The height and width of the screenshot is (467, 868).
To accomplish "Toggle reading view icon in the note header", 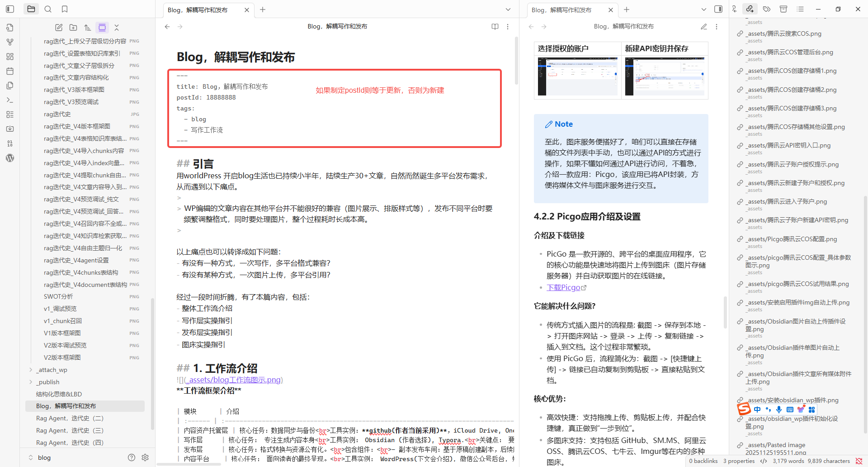I will point(495,26).
